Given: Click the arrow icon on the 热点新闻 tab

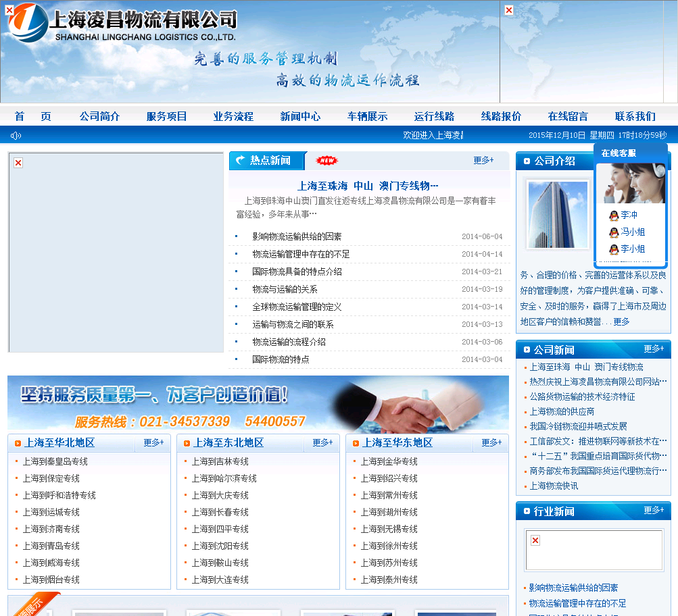Looking at the screenshot, I should click(x=240, y=160).
